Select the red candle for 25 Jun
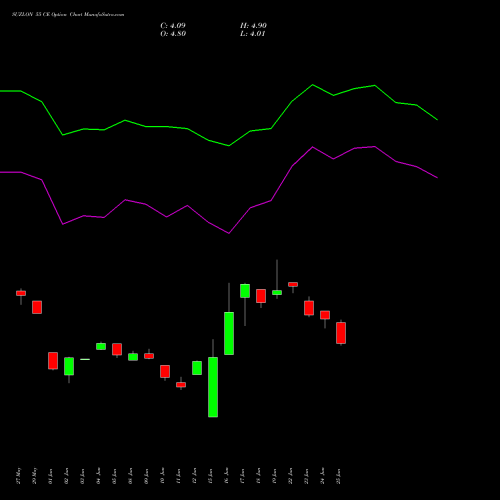 pyautogui.click(x=341, y=333)
